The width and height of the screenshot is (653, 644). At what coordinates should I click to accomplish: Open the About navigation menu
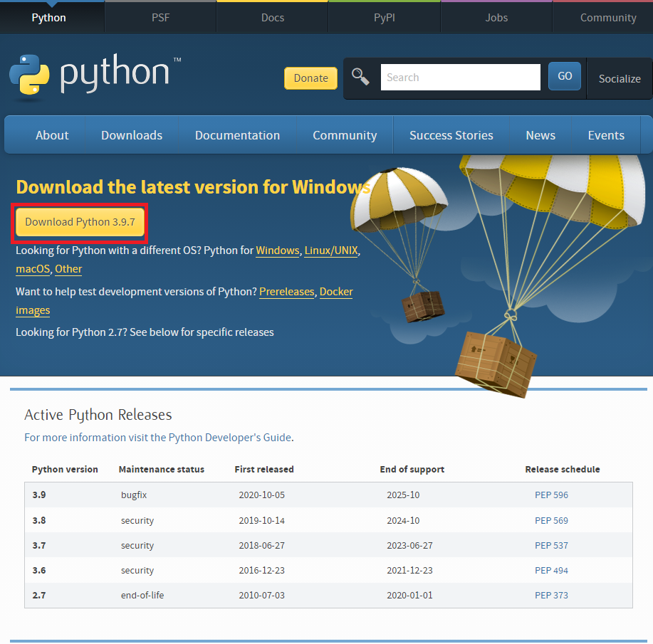pyautogui.click(x=52, y=135)
